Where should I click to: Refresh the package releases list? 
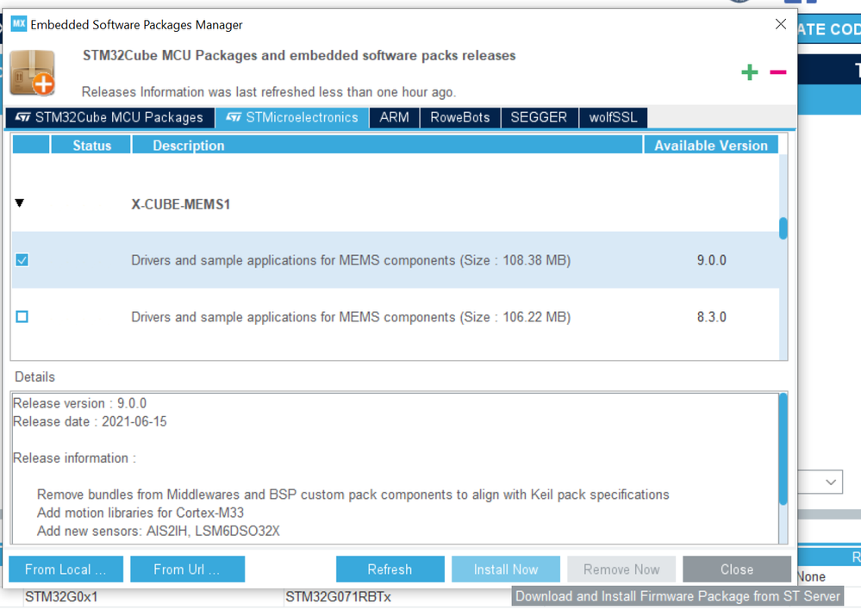coord(390,569)
